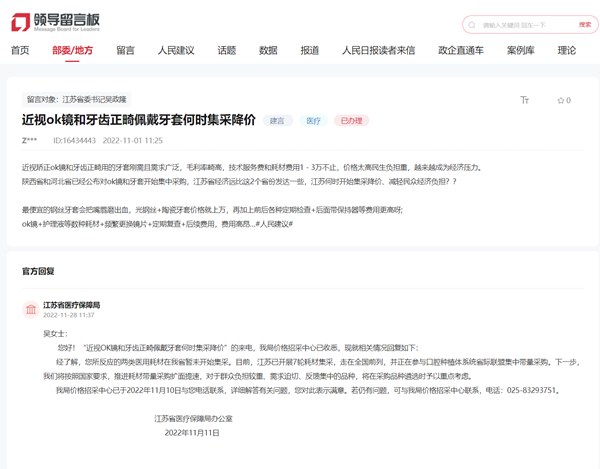This screenshot has height=469, width=600.
Task: Click the #人民建议# hashtag text
Action: pos(274,224)
